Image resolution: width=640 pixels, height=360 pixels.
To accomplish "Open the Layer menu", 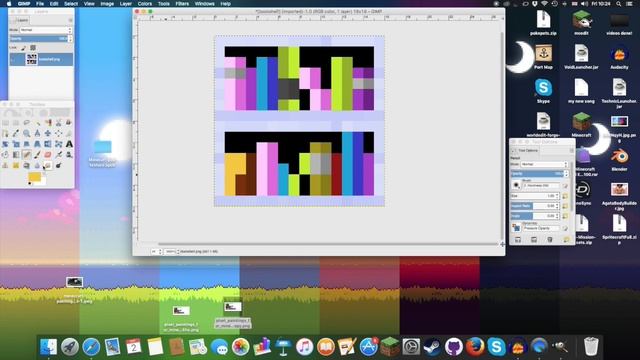I will [126, 4].
